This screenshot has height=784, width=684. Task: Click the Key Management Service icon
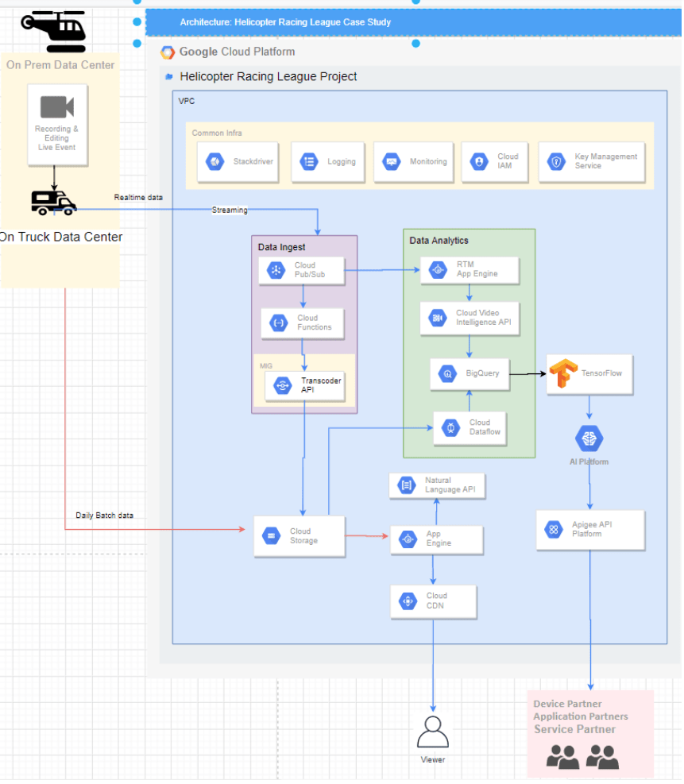[x=556, y=161]
